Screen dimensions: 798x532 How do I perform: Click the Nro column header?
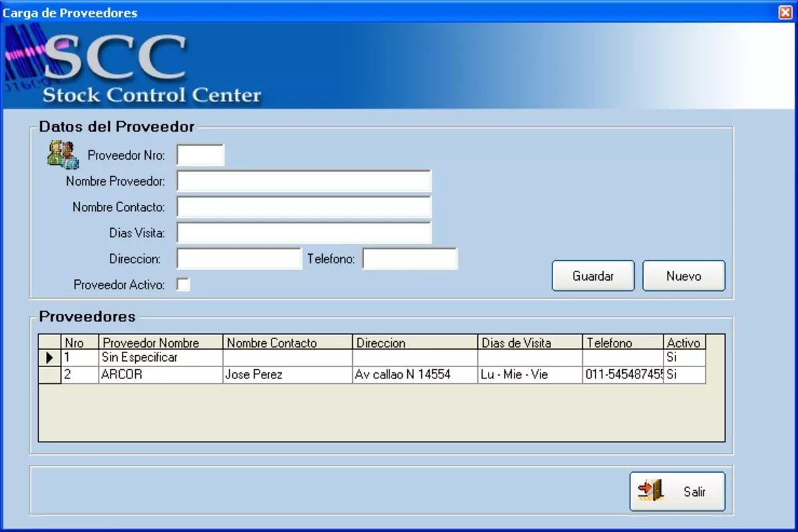pos(80,342)
